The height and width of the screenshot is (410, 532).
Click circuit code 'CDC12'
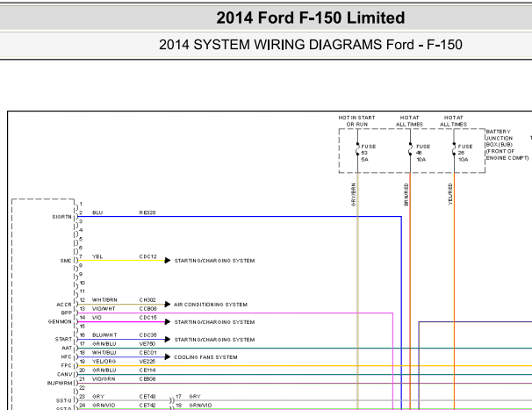tap(148, 256)
